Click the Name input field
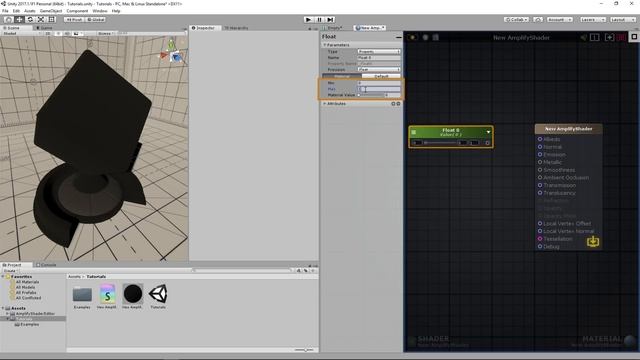640x360 pixels. point(379,58)
